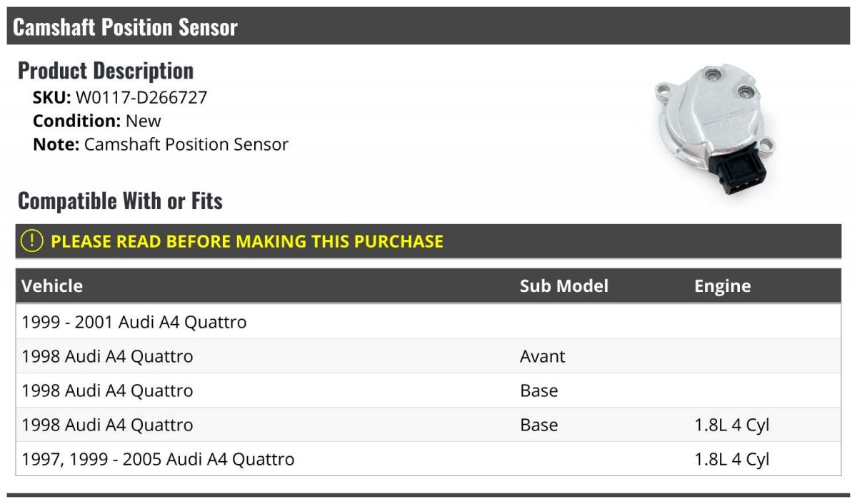
Task: Click the PLEASE READ BEFORE MAKING THIS PURCHASE banner
Action: pos(428,241)
